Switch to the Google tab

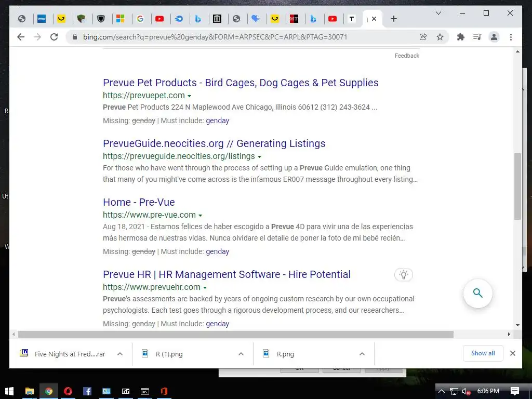tap(140, 19)
